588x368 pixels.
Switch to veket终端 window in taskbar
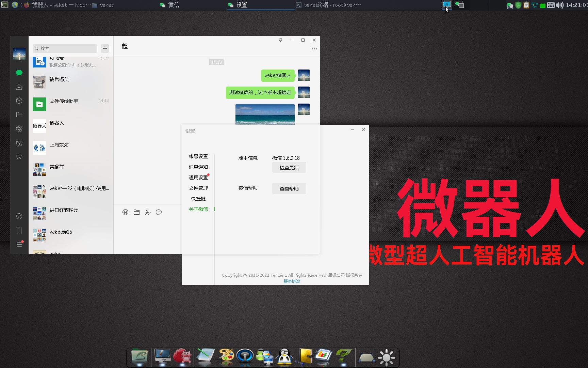click(x=328, y=5)
